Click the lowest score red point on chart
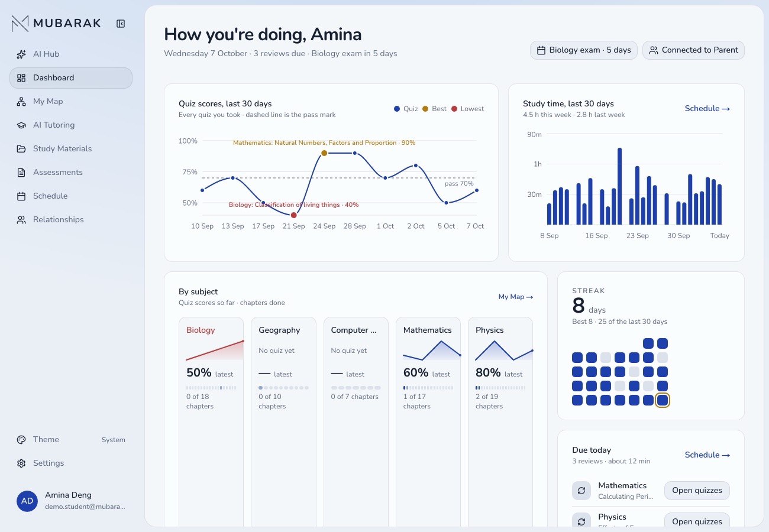Screen dimensions: 769x532 coord(293,215)
